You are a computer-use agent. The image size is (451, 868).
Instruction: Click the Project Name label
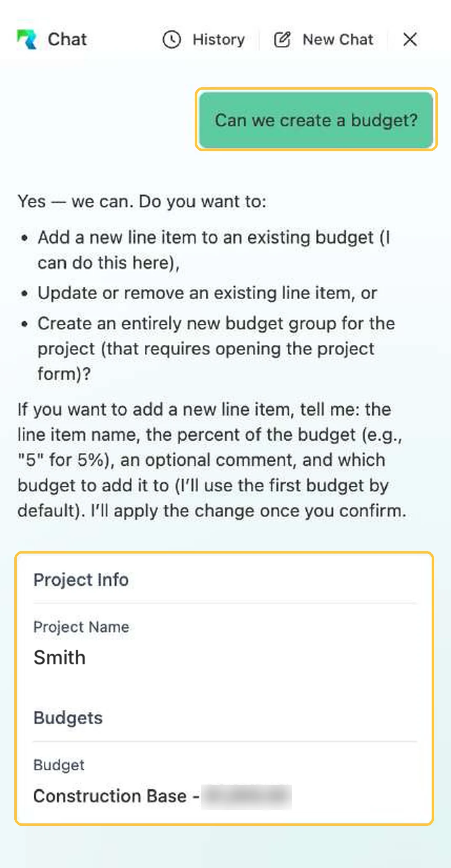tap(81, 627)
